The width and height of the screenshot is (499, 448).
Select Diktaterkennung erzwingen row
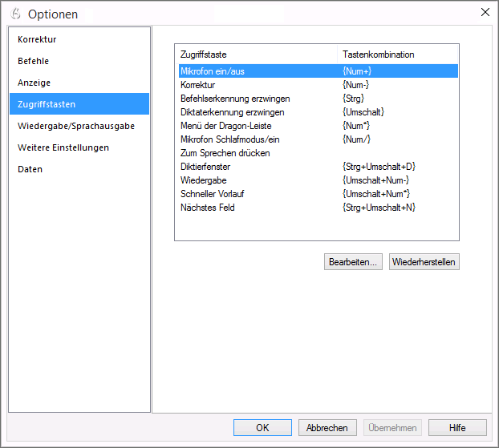coord(318,112)
